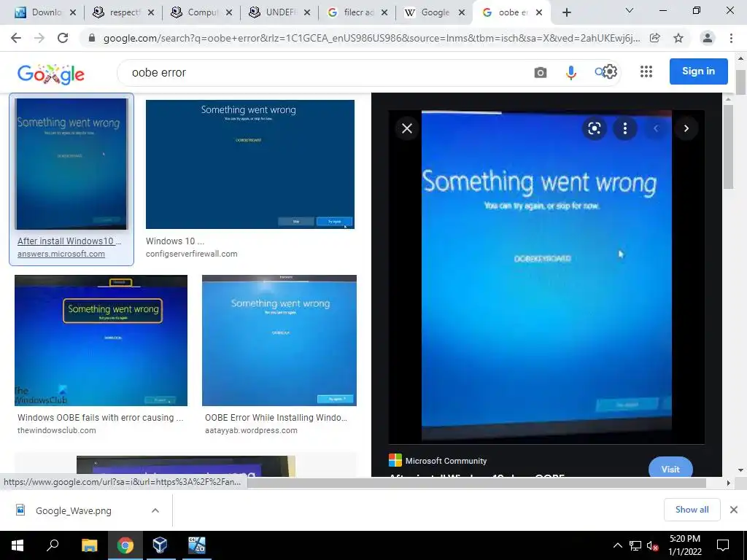
Task: Click the Sign in button
Action: point(698,71)
